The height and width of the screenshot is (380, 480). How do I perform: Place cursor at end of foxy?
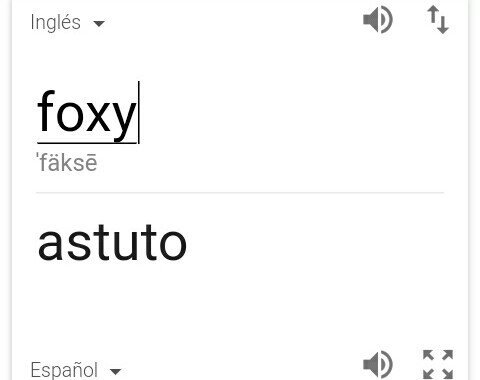point(138,113)
